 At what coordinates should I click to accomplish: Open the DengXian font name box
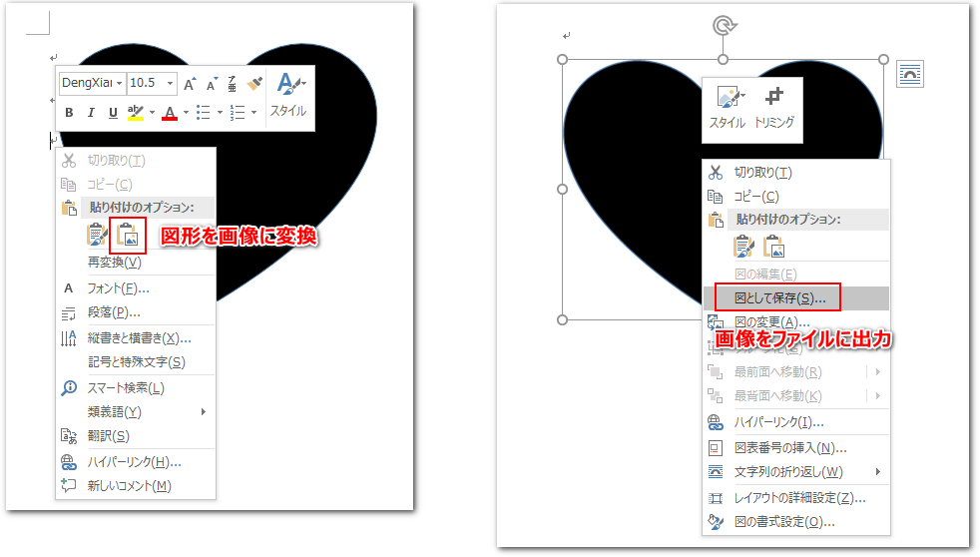coord(92,83)
